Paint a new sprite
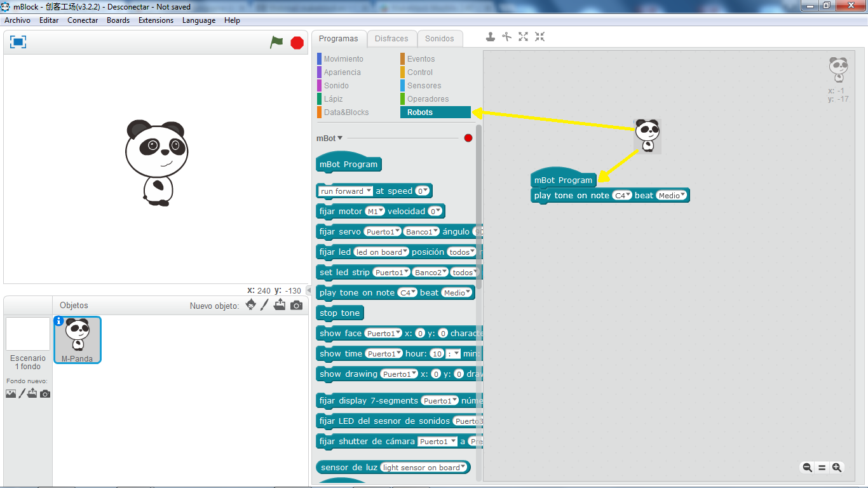Viewport: 868px width, 488px height. 265,305
